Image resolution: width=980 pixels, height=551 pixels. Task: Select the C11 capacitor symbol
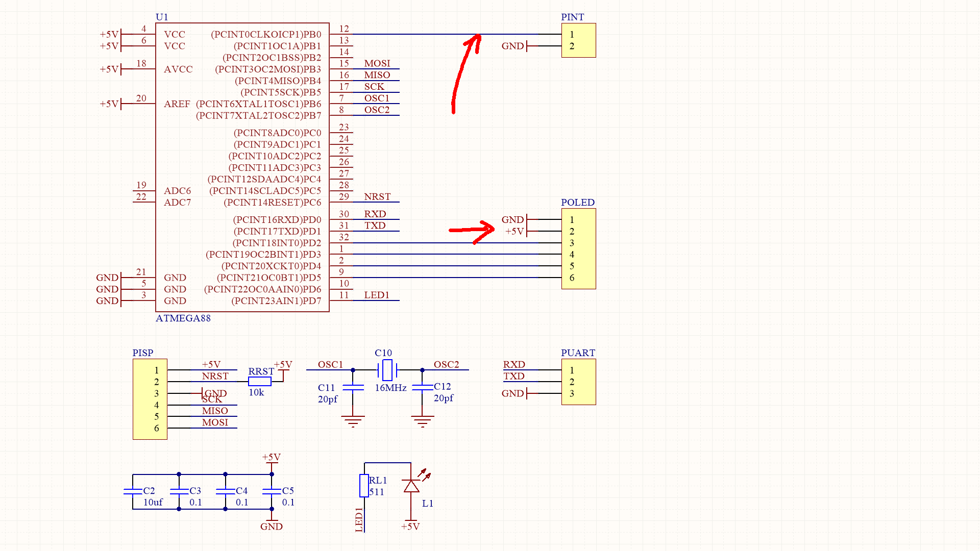point(353,388)
